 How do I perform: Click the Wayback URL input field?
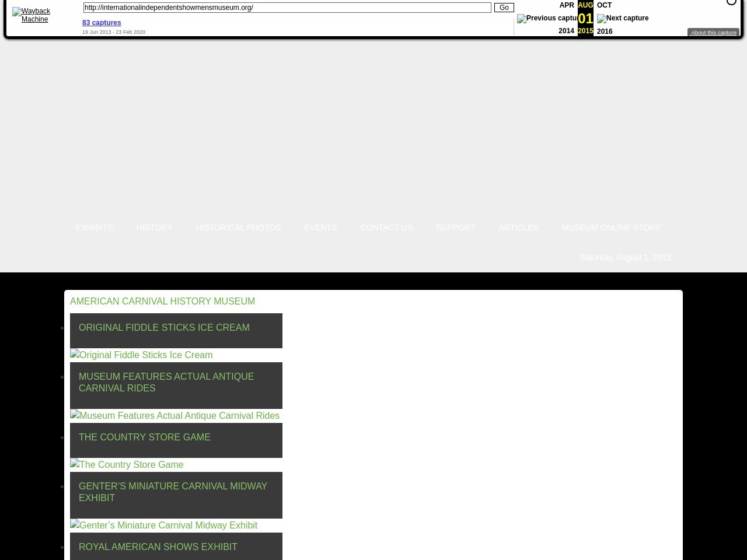click(x=287, y=8)
